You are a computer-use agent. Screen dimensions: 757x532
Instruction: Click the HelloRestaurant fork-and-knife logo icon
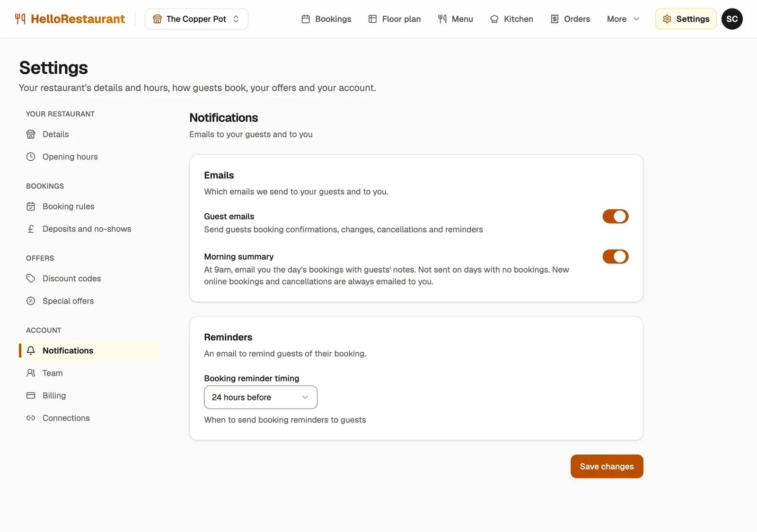point(20,19)
